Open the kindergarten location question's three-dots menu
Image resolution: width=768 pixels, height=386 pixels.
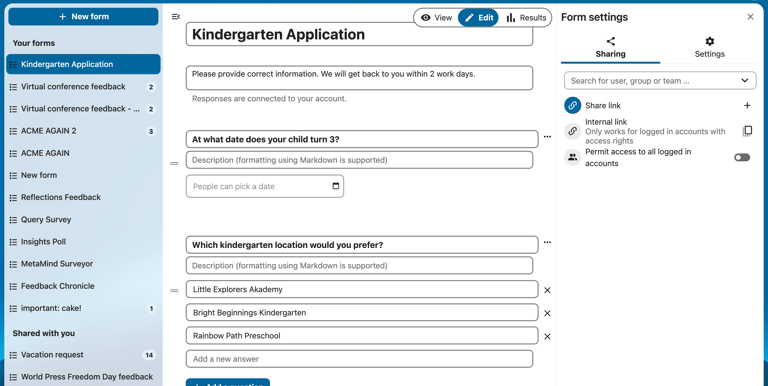click(547, 242)
